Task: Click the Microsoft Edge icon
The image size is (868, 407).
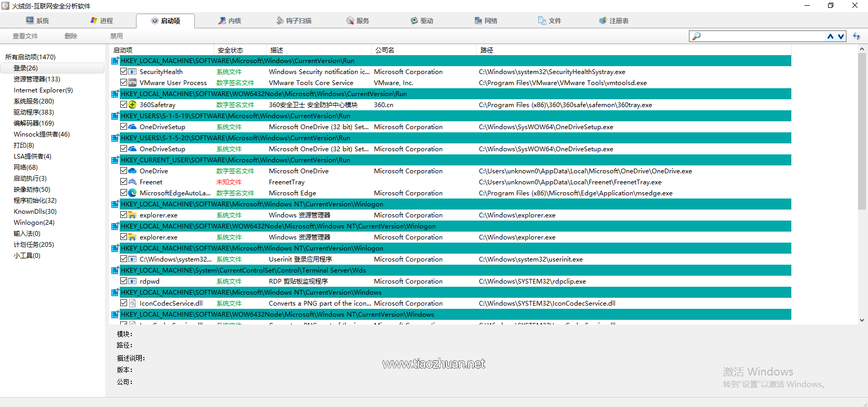Action: pos(132,193)
